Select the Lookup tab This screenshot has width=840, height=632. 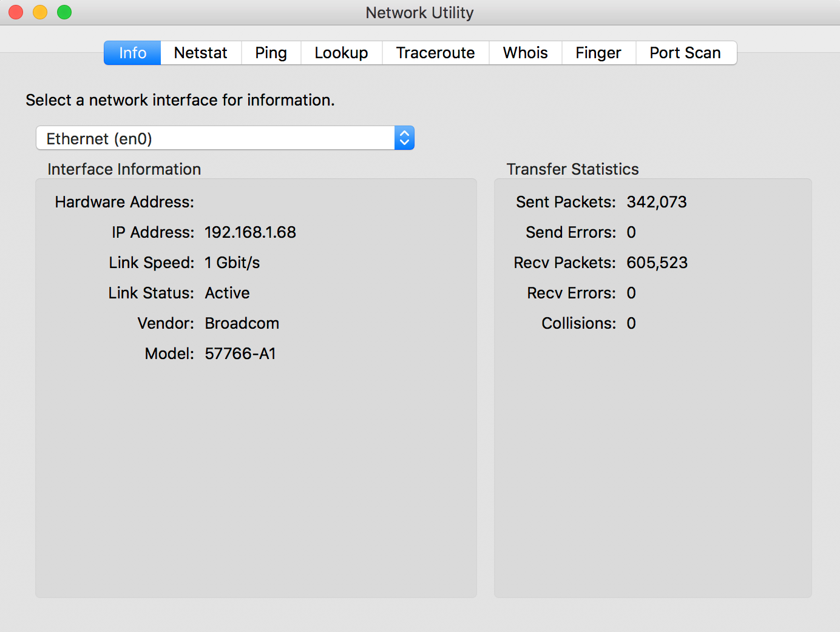point(341,53)
